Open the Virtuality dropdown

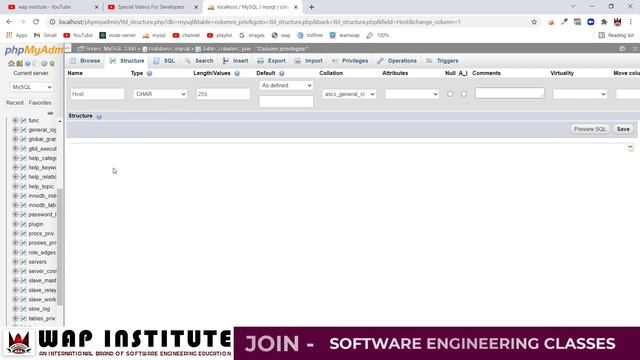(x=580, y=94)
